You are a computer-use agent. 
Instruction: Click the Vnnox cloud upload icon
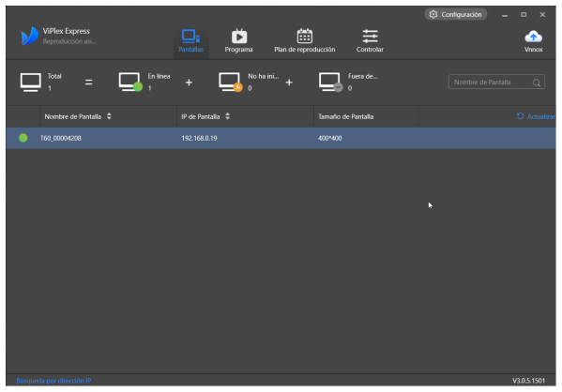point(533,37)
